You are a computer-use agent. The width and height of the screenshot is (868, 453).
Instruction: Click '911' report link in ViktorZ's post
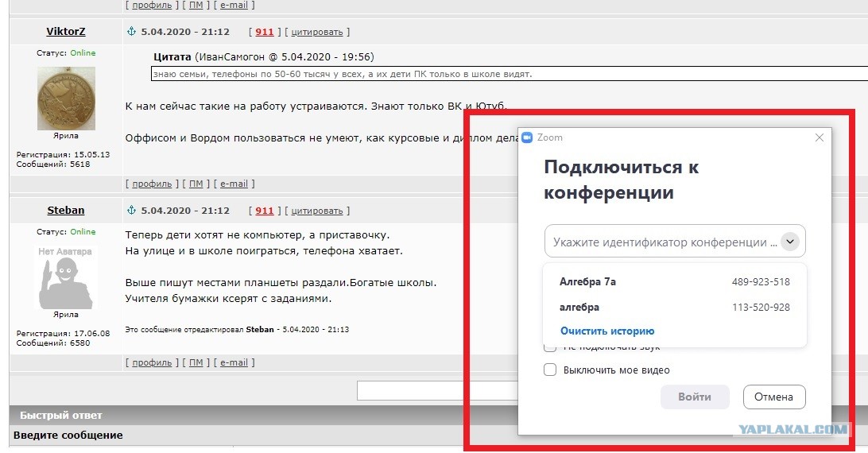point(265,32)
